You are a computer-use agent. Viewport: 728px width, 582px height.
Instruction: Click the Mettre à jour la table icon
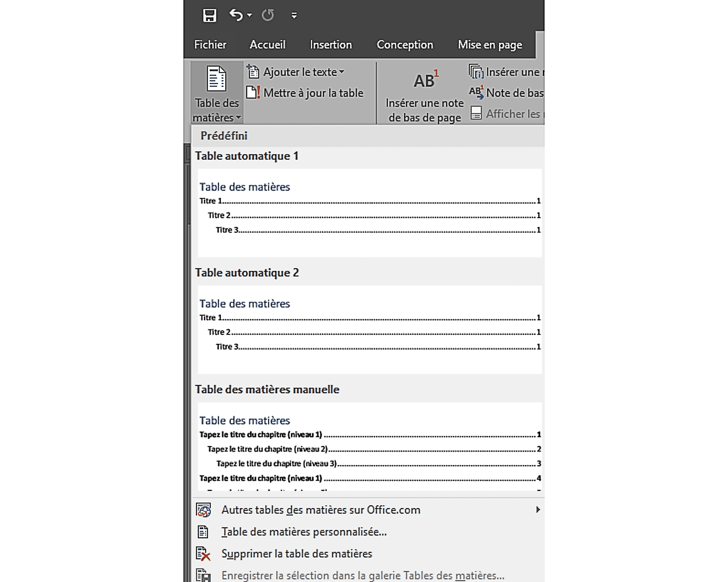click(x=253, y=92)
